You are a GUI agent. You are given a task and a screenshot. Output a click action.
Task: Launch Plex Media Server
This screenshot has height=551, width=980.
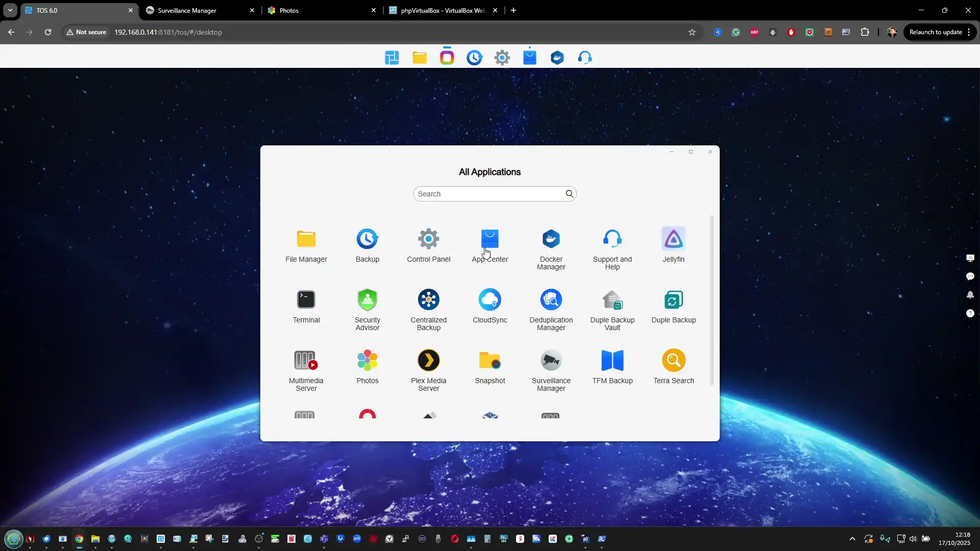pos(428,361)
